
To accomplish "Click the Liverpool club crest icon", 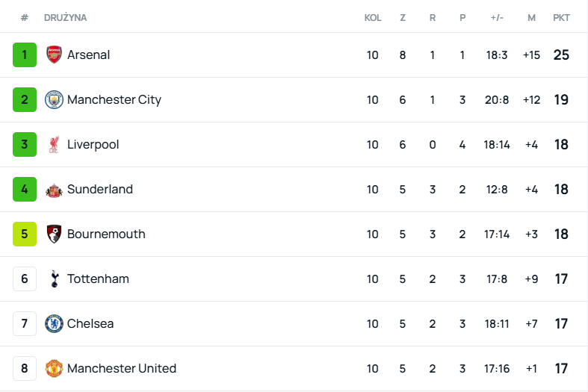I will pos(54,144).
